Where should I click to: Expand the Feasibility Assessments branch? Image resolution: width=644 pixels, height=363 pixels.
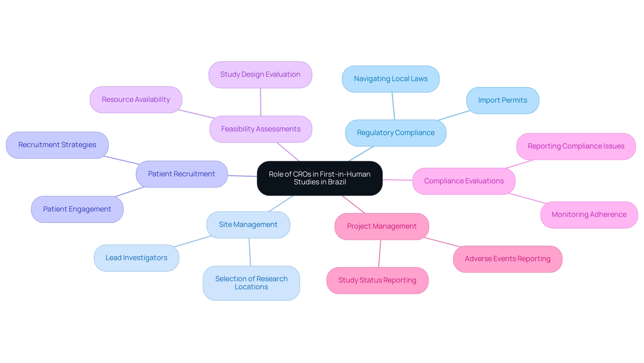(x=261, y=129)
